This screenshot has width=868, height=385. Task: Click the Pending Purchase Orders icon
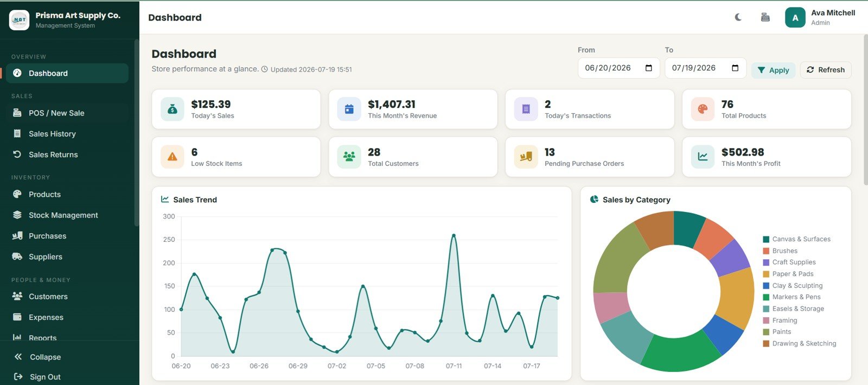click(526, 157)
